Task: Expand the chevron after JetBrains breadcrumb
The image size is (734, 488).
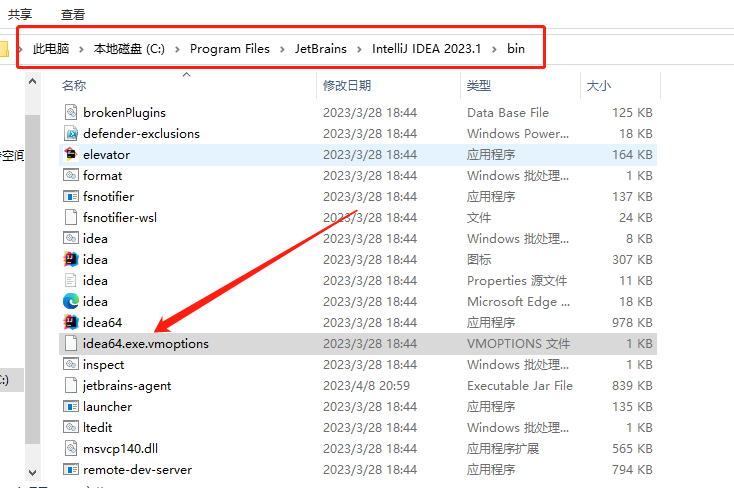Action: (x=360, y=49)
